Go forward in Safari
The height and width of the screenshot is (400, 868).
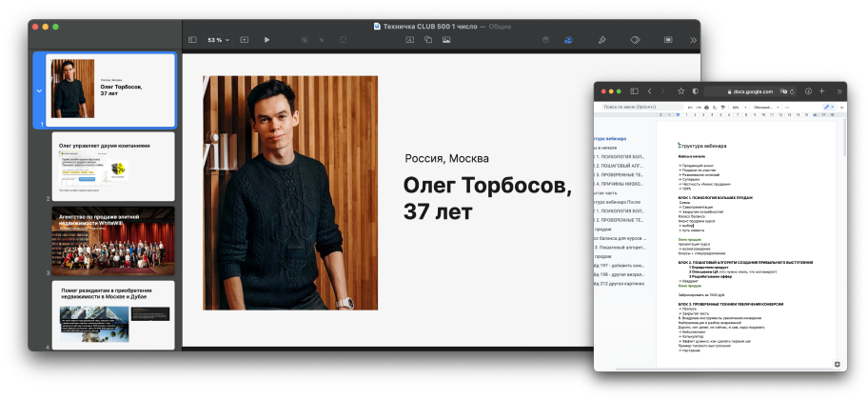(664, 91)
